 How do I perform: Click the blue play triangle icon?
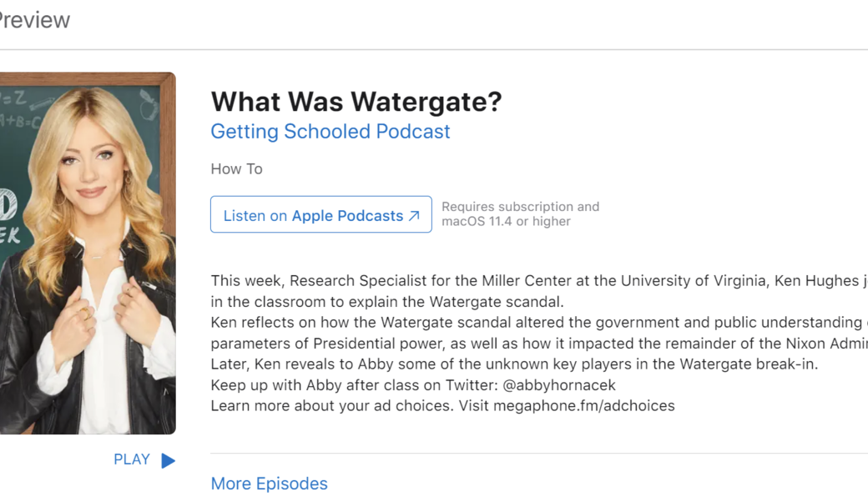pos(168,460)
